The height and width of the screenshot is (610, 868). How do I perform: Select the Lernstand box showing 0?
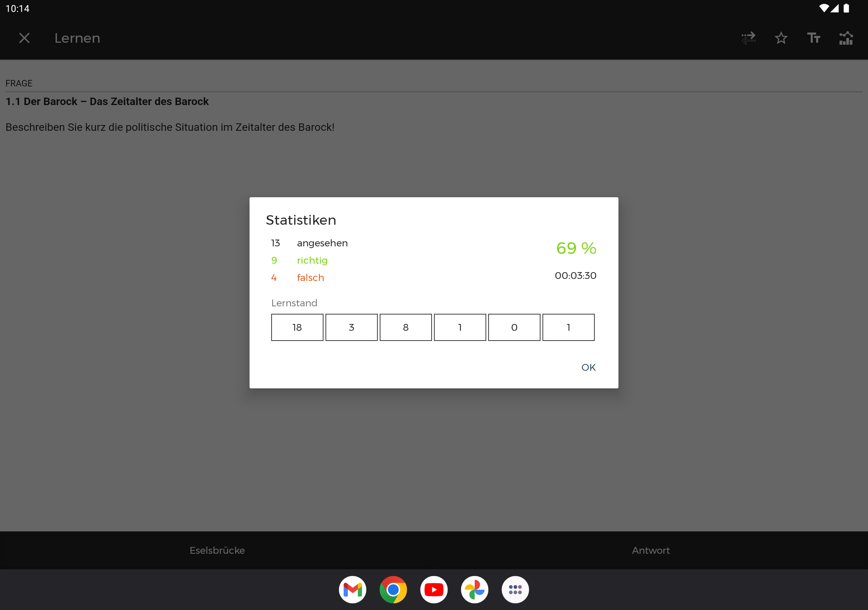(514, 327)
